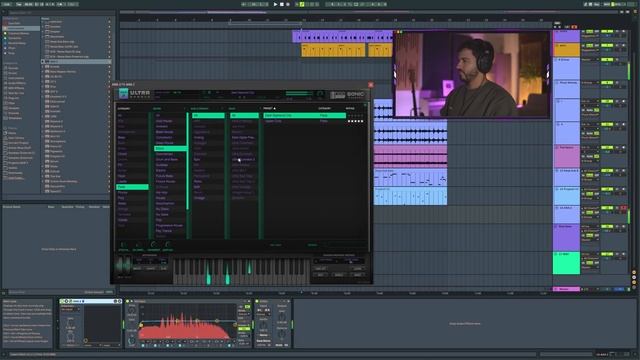Select the purple track header at top
The image size is (640, 360).
(x=566, y=36)
